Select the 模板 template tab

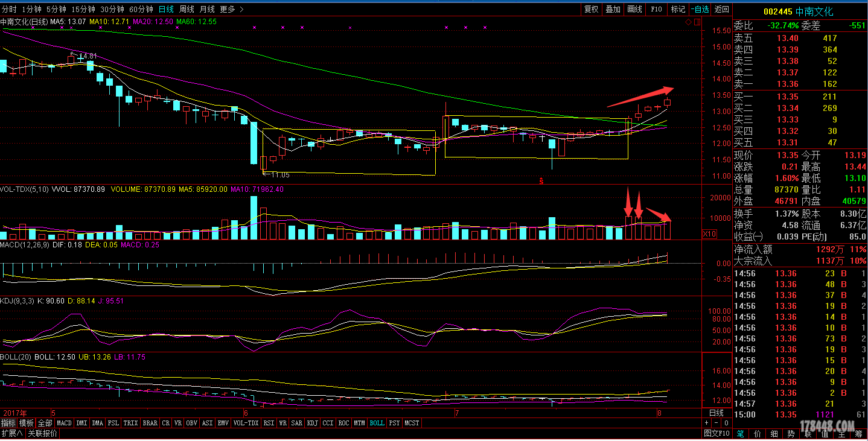click(27, 423)
